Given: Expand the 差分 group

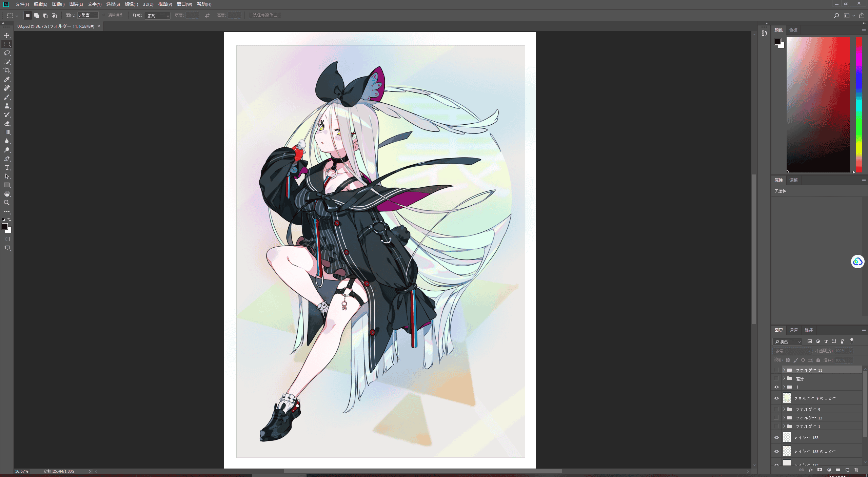Looking at the screenshot, I should click(784, 378).
